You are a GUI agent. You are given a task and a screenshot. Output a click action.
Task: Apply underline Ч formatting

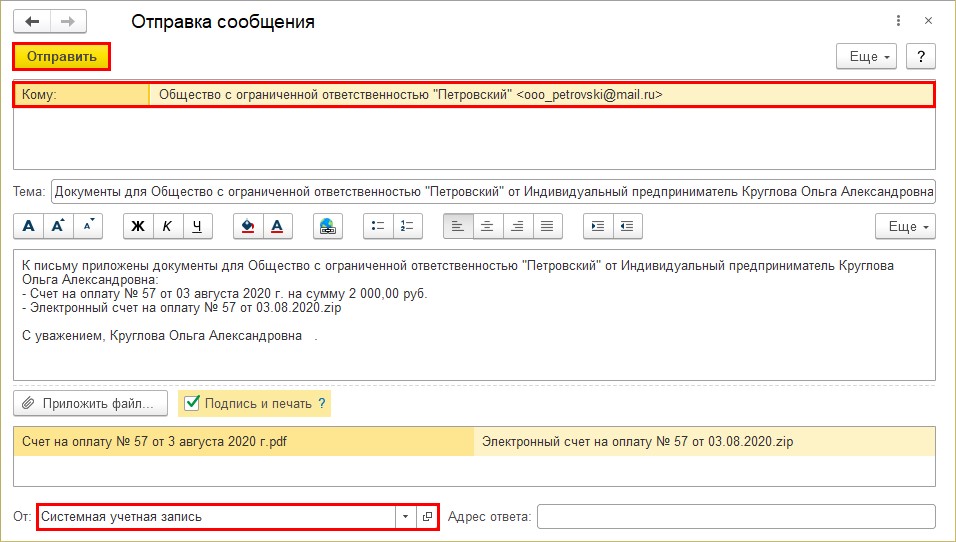[x=197, y=226]
